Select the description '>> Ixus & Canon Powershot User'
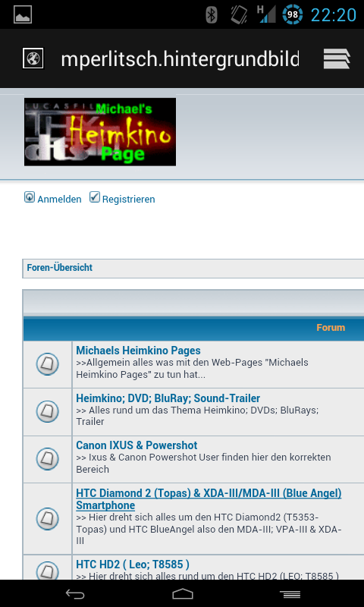Image resolution: width=364 pixels, height=607 pixels. tap(203, 464)
